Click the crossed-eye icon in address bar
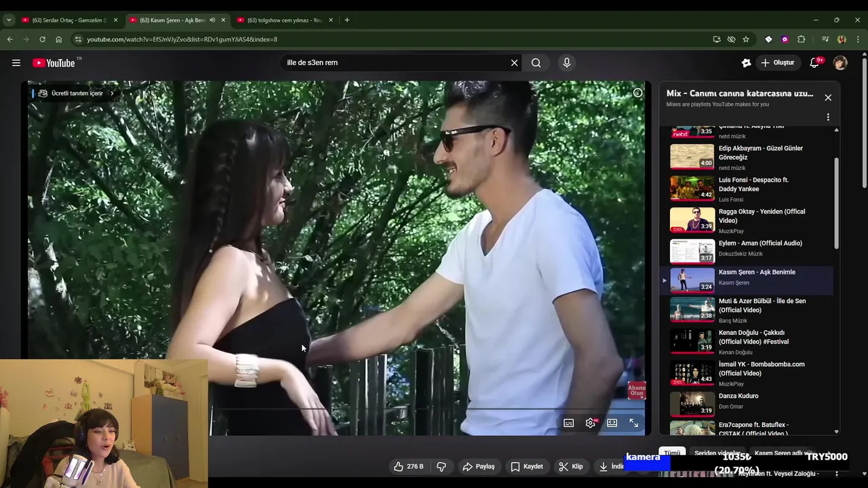 point(731,39)
